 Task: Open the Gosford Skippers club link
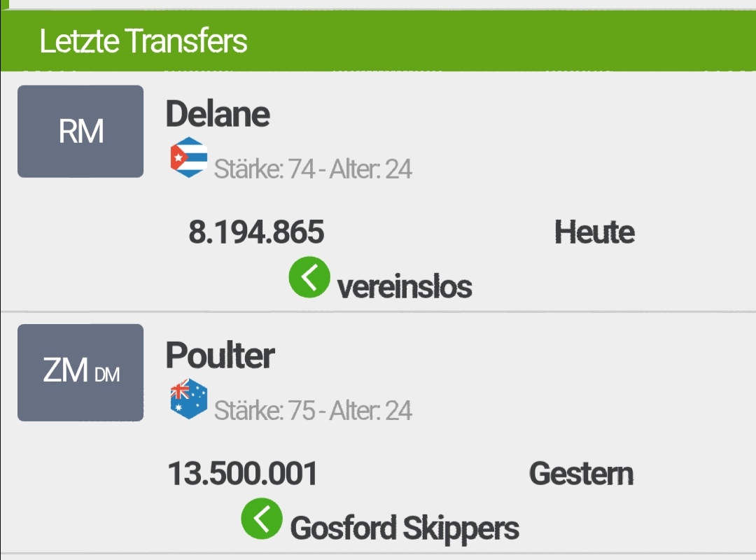click(x=405, y=528)
